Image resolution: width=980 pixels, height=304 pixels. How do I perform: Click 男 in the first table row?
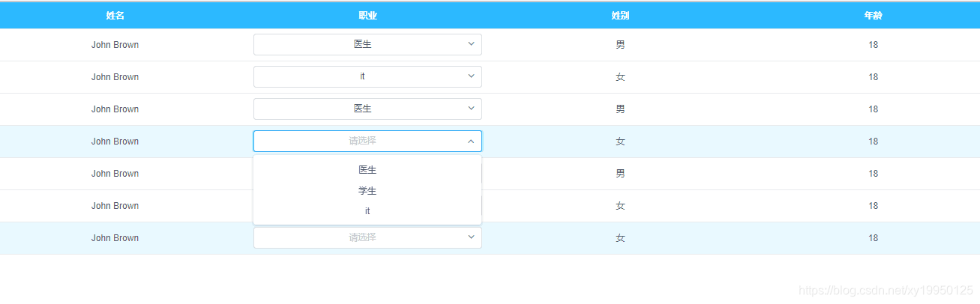620,45
